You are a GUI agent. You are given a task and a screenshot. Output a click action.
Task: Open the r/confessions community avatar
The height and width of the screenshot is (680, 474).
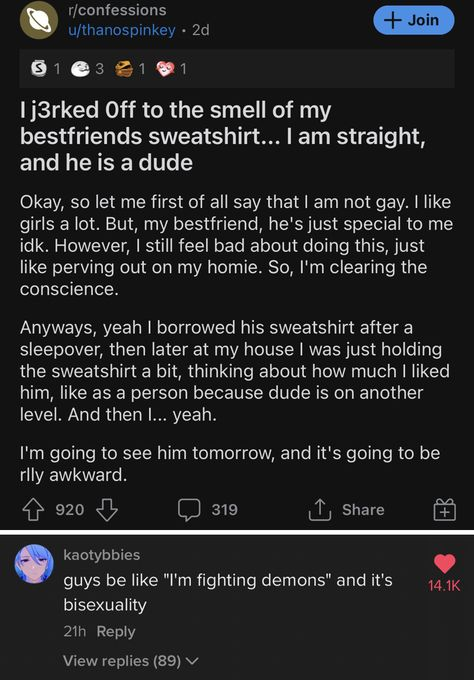click(x=39, y=20)
